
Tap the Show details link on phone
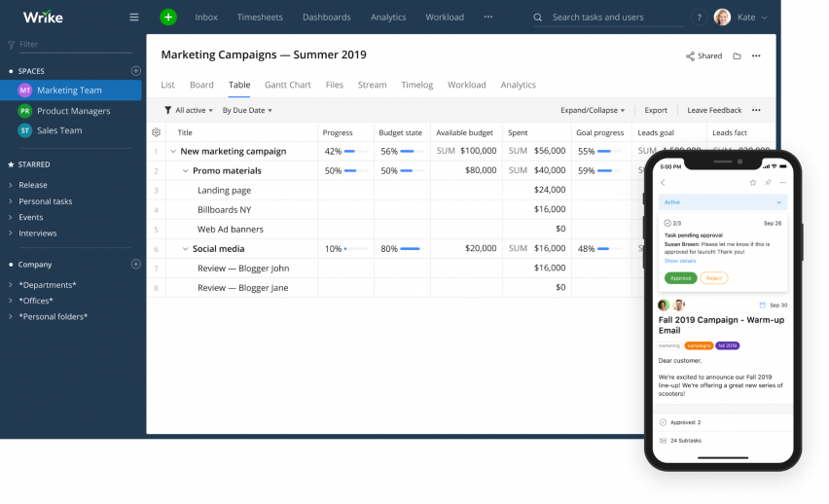pyautogui.click(x=680, y=261)
